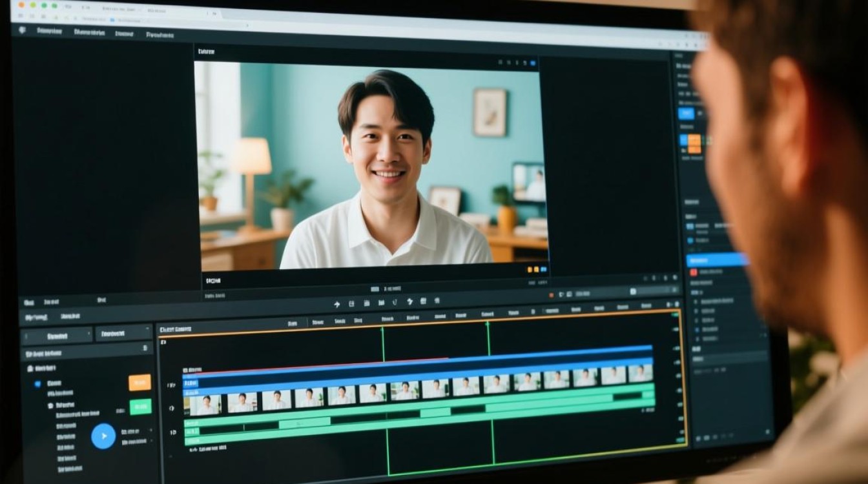Select the green audio track below the filmstrip
Image resolution: width=868 pixels, height=484 pixels.
pyautogui.click(x=420, y=414)
